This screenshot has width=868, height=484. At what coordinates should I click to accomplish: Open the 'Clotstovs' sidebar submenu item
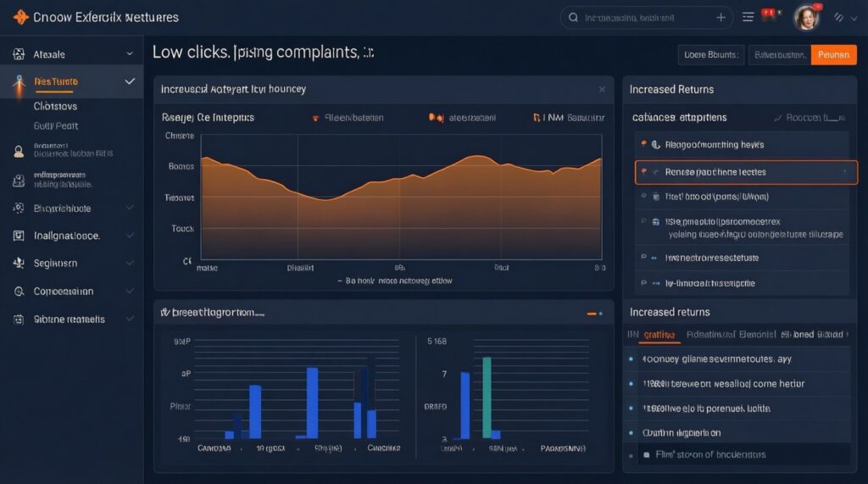(55, 107)
